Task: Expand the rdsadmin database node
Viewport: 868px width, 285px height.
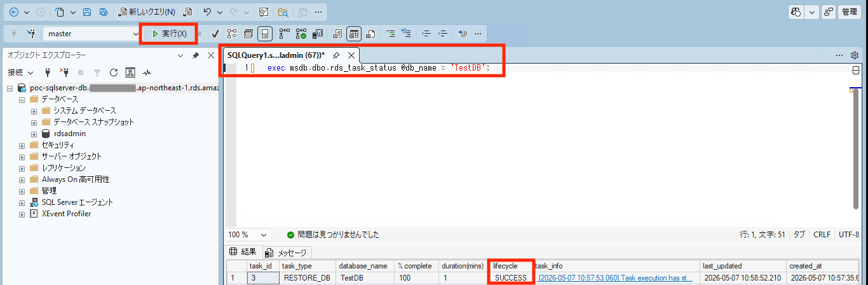Action: 34,134
